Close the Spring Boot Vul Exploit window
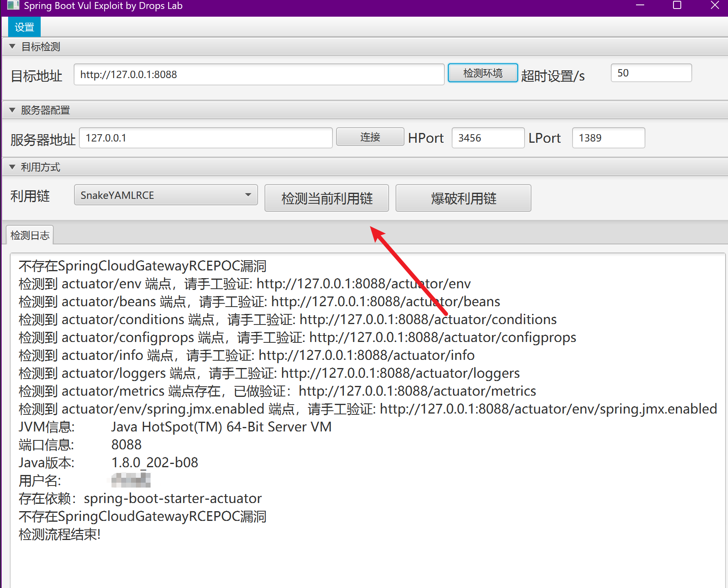This screenshot has width=728, height=588. 715,5
